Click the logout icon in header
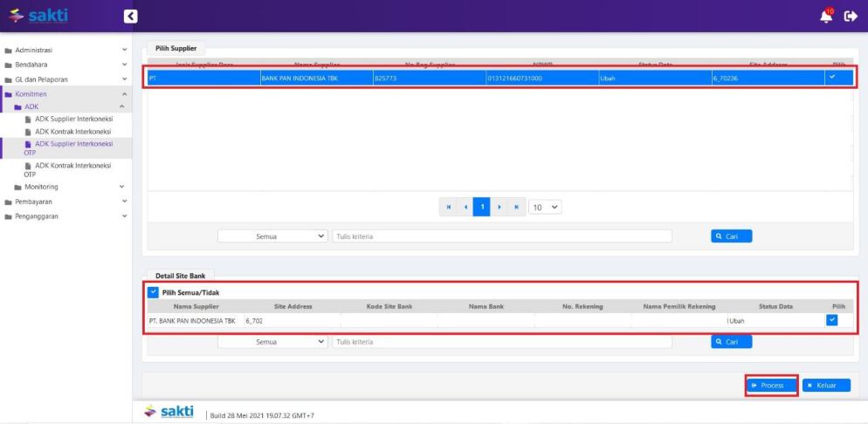 [851, 16]
